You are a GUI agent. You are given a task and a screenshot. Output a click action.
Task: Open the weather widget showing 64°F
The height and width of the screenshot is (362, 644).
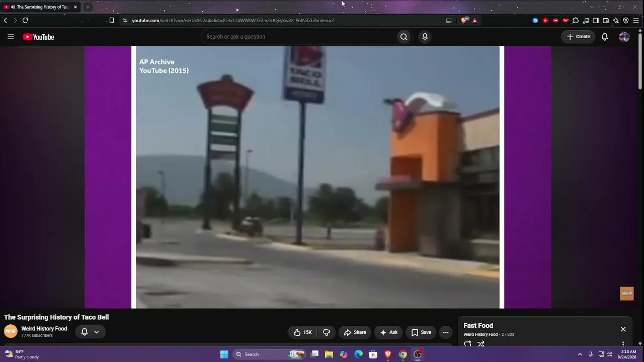pos(22,354)
